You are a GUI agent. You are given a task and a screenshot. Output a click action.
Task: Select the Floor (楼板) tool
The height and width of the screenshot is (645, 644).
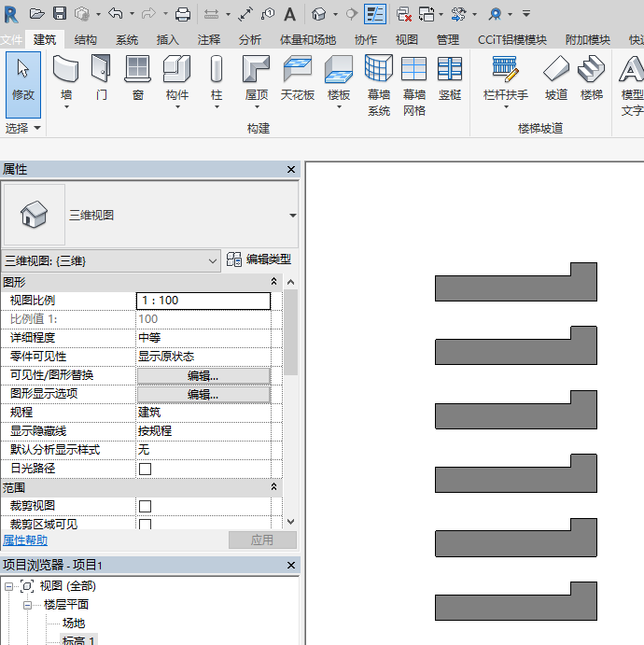339,78
